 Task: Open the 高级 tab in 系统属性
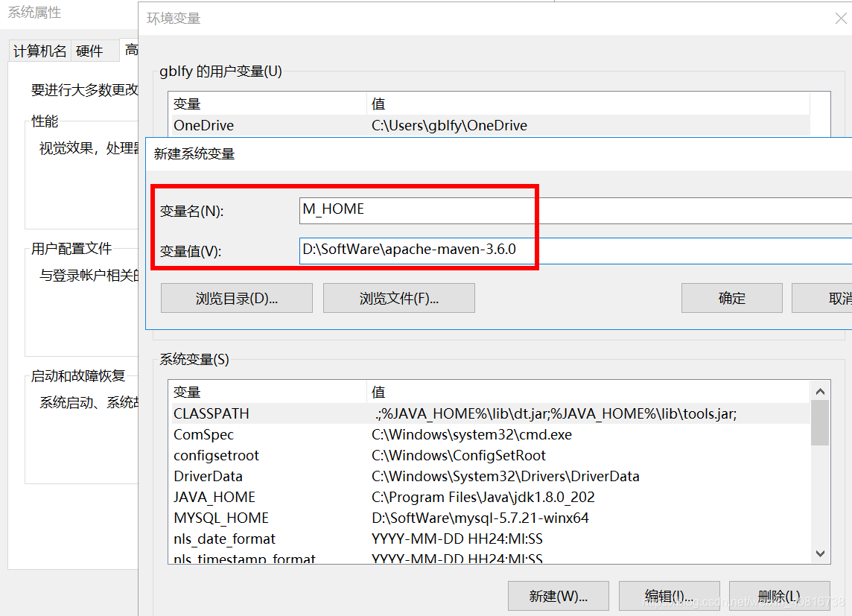tap(130, 50)
